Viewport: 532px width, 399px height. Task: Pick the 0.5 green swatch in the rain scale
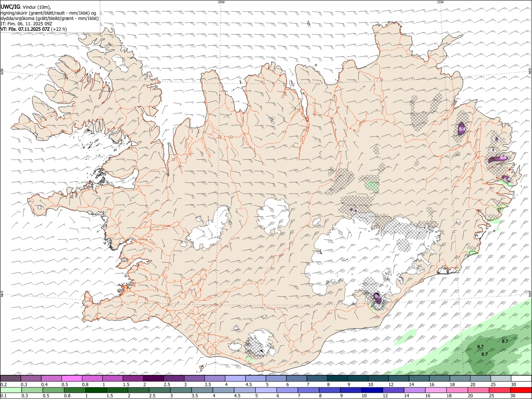[53, 390]
